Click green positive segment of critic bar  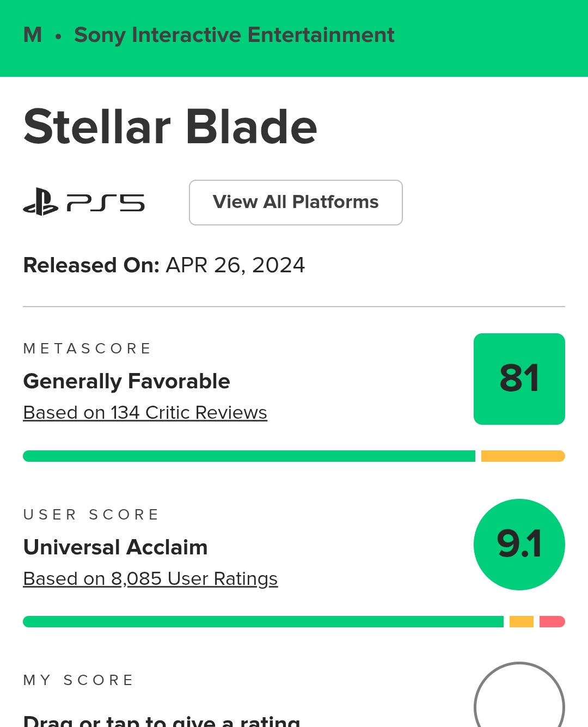[x=249, y=456]
